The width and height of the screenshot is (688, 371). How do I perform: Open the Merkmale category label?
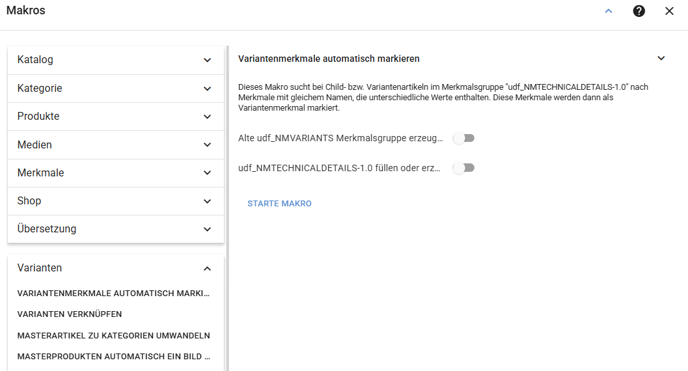pyautogui.click(x=40, y=173)
